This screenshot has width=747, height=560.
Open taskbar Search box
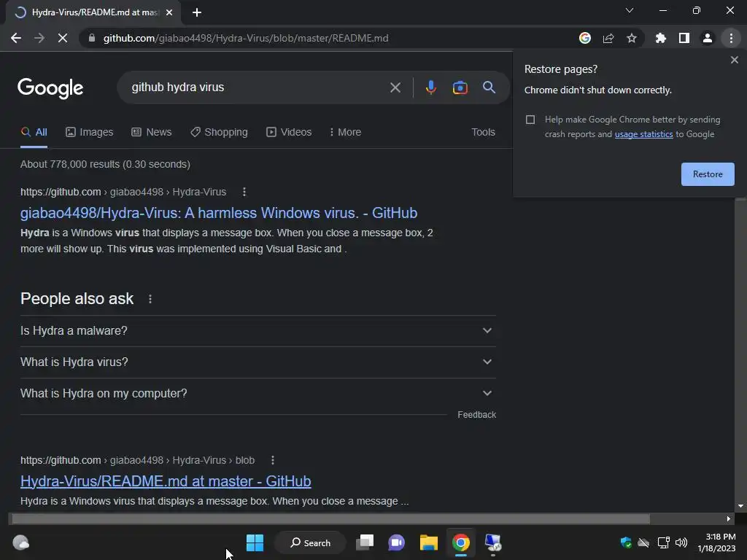click(x=310, y=542)
